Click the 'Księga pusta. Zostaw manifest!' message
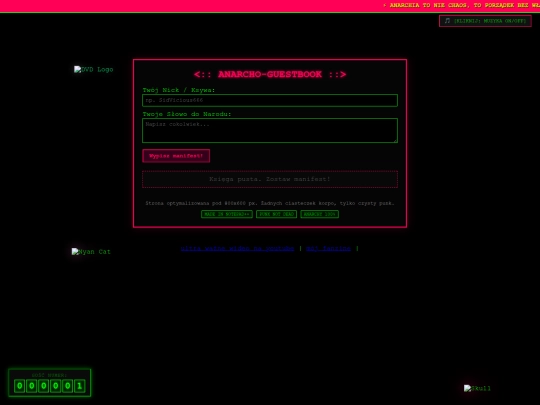The width and height of the screenshot is (540, 405). click(x=270, y=179)
